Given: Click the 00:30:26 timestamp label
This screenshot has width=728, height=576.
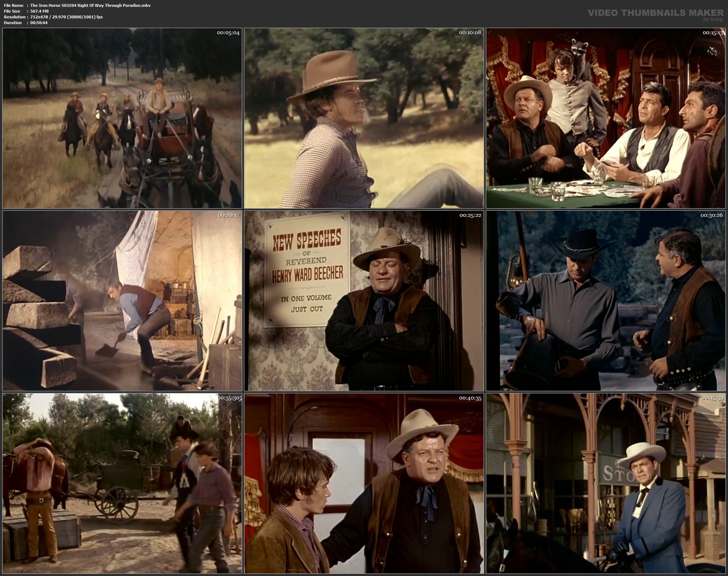Looking at the screenshot, I should click(712, 215).
